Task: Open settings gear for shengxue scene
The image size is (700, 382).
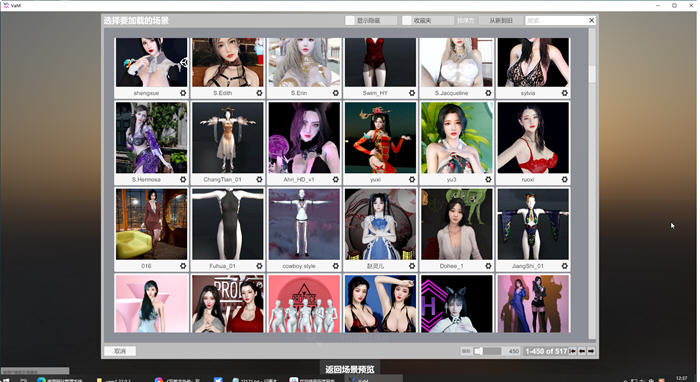Action: (x=183, y=93)
